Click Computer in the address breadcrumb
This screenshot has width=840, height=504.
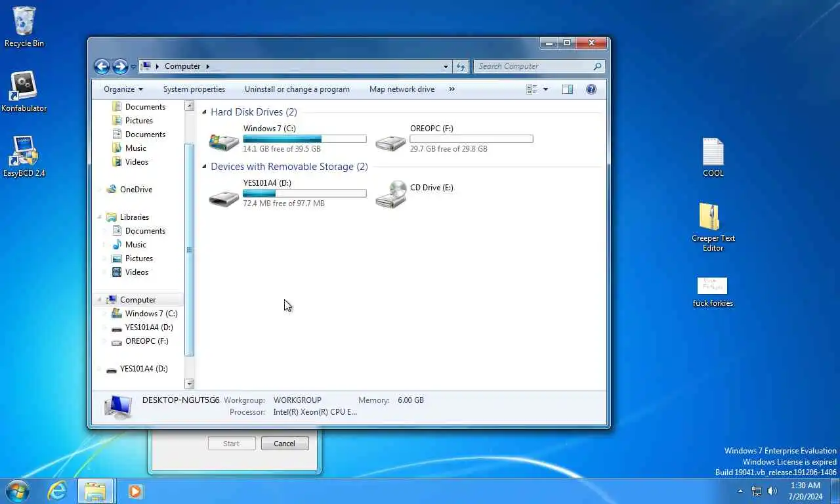click(182, 66)
